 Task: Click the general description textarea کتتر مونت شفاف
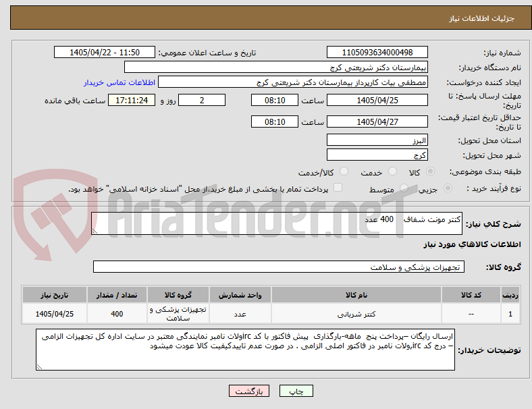[277, 223]
